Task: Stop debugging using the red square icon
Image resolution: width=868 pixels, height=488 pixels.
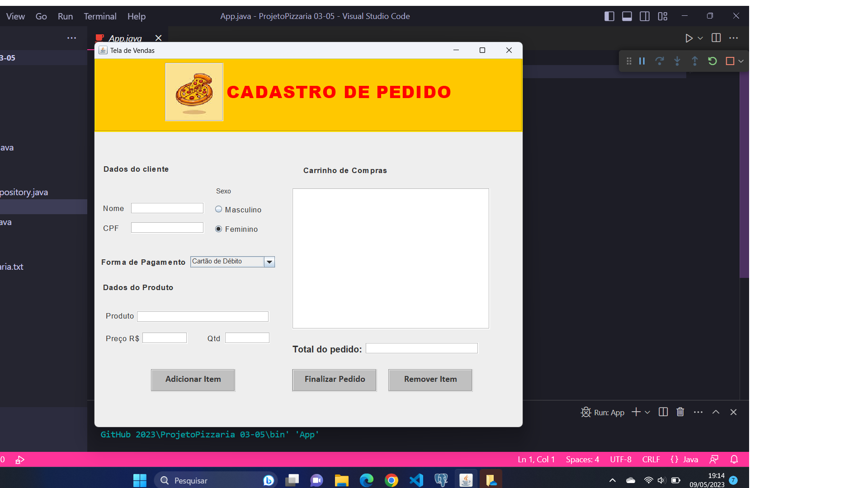Action: pos(729,61)
